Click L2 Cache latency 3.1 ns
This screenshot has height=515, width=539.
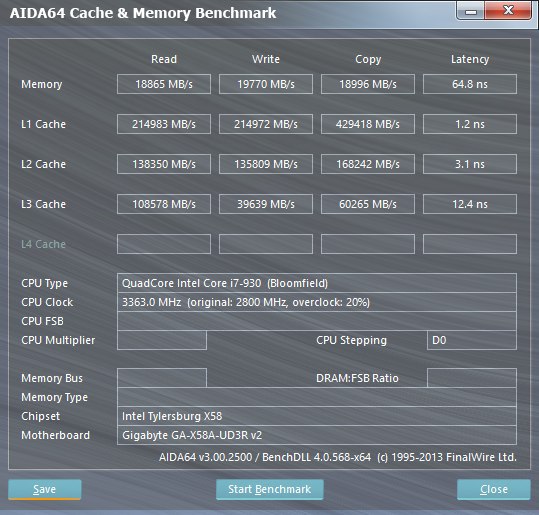[470, 164]
